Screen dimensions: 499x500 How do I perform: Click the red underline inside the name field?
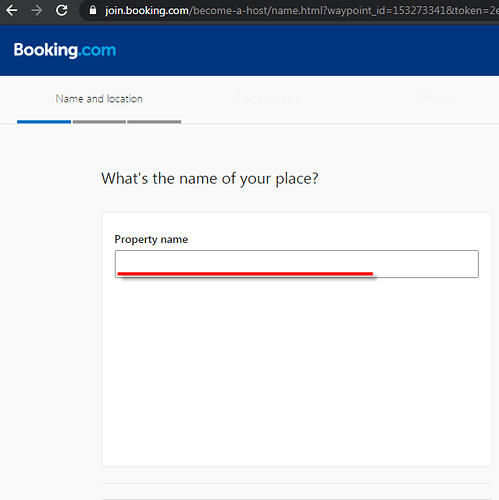[x=245, y=274]
